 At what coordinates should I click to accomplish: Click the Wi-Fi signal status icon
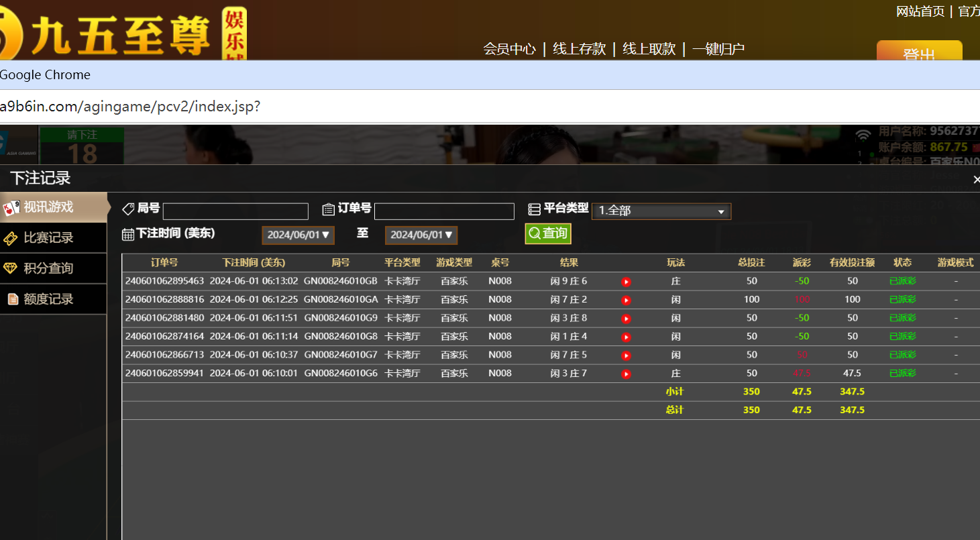(x=863, y=136)
